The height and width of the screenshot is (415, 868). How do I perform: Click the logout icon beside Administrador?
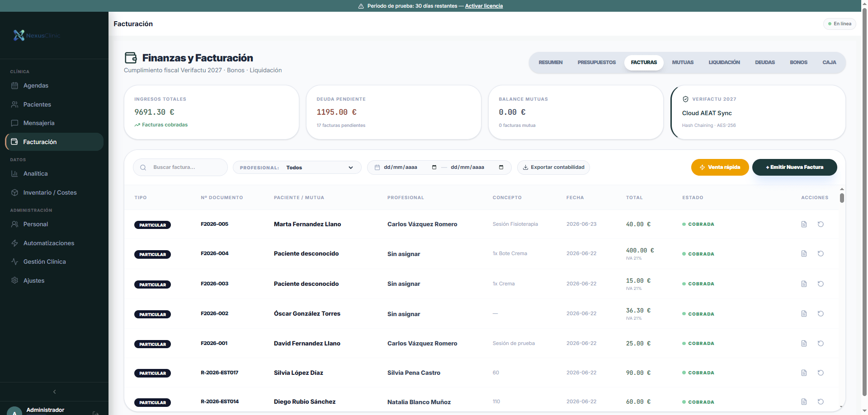point(95,413)
